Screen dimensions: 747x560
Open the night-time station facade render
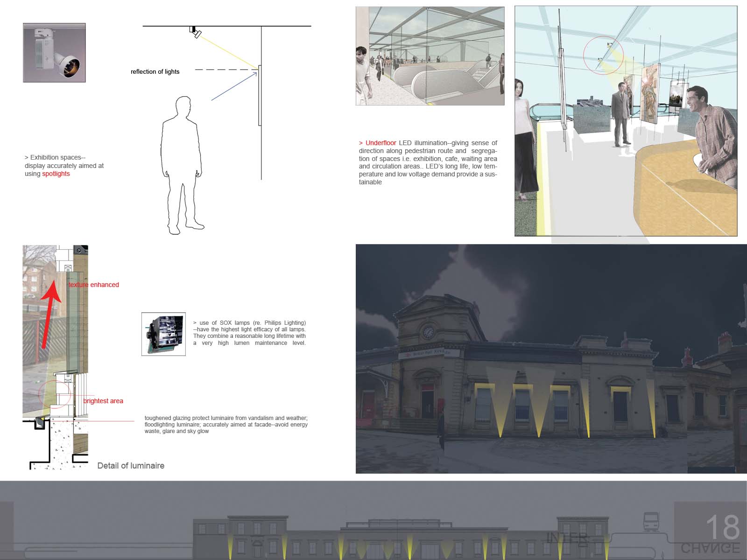[551, 358]
